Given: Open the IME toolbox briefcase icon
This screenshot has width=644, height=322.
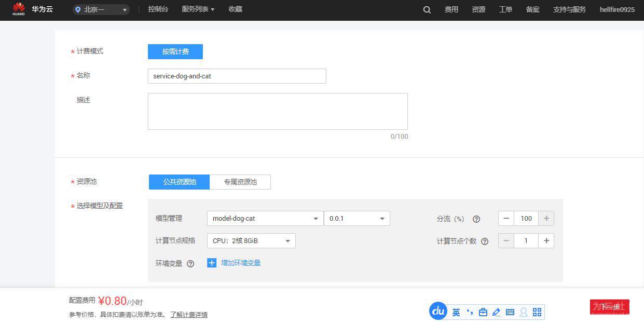Looking at the screenshot, I should [x=483, y=312].
